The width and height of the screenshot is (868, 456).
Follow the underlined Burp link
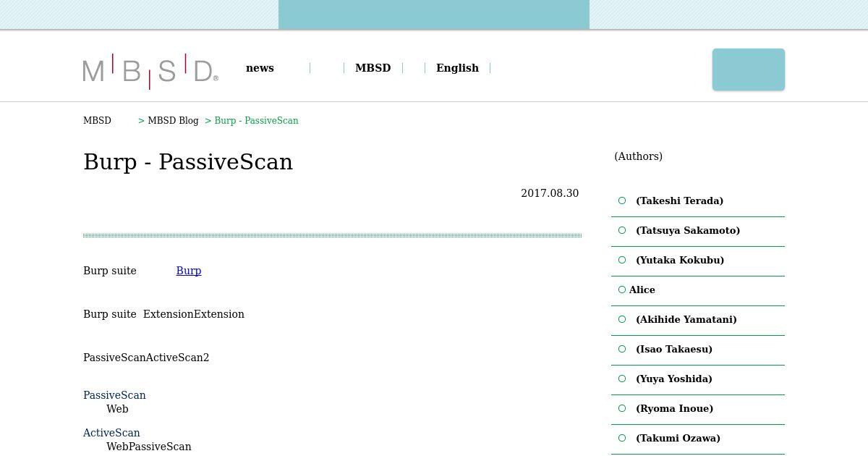(189, 271)
